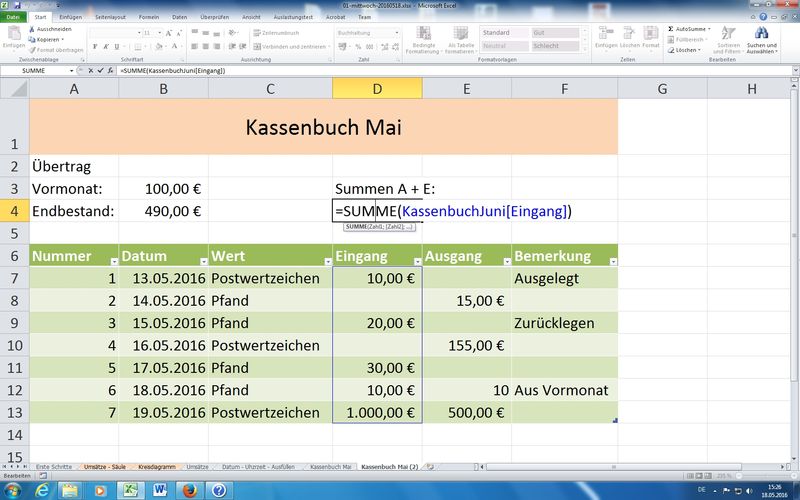Apply the Standard cell style
Image resolution: width=800 pixels, height=500 pixels.
click(505, 33)
